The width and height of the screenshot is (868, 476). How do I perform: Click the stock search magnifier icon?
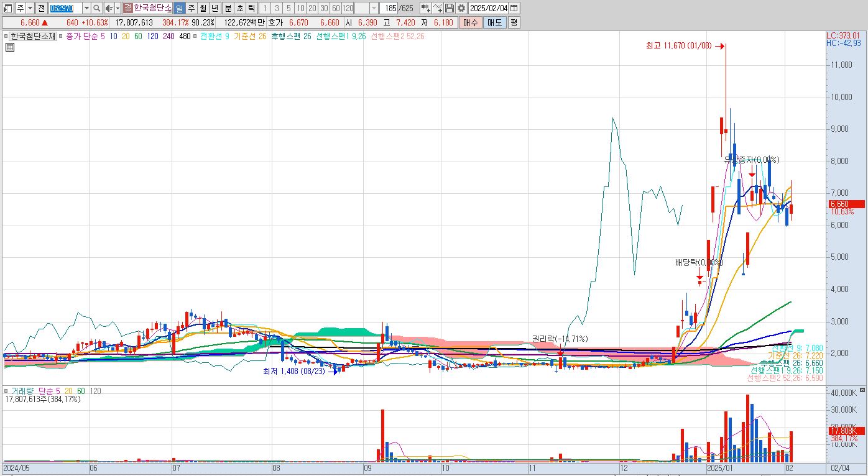click(97, 8)
